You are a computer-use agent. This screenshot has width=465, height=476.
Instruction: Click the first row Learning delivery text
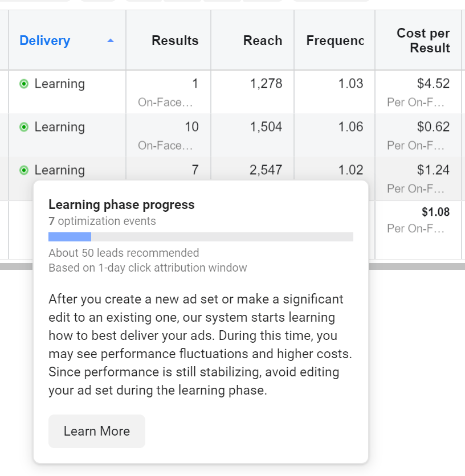point(59,84)
